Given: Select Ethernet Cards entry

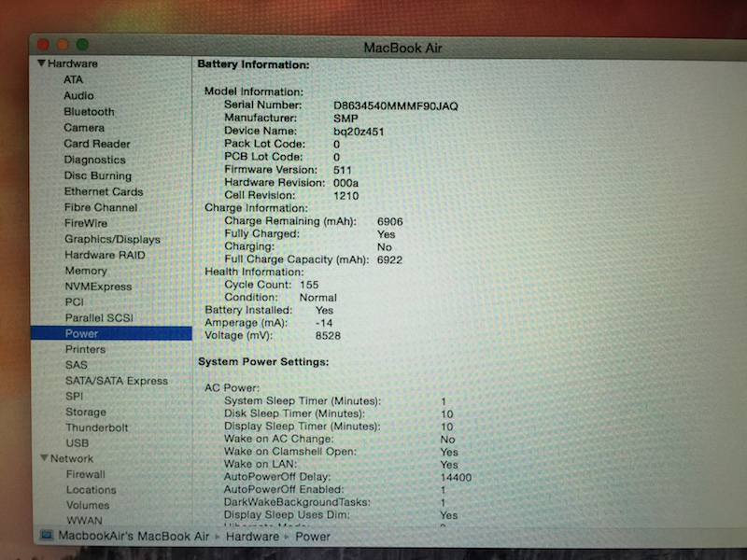Looking at the screenshot, I should [x=104, y=191].
